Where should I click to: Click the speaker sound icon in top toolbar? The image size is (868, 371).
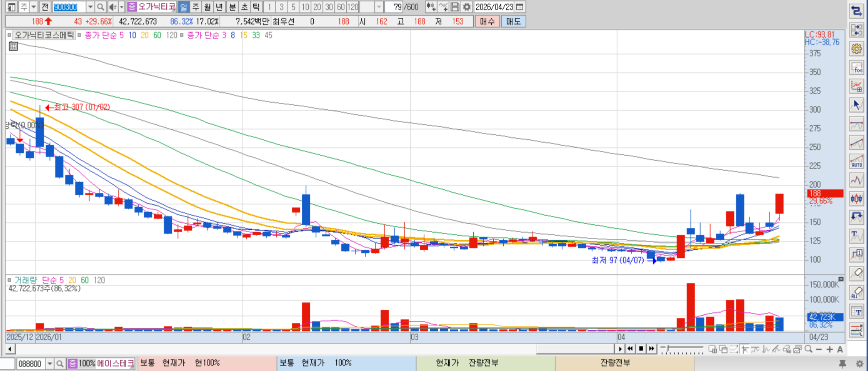(x=112, y=7)
